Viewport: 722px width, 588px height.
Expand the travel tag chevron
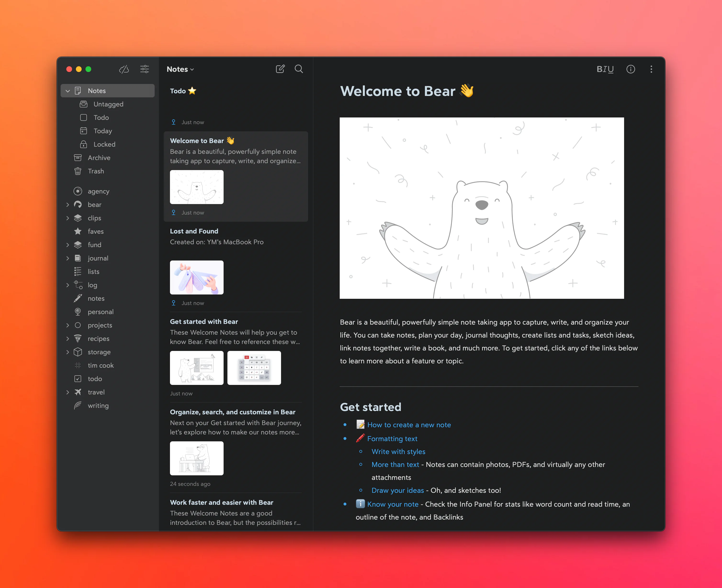click(x=68, y=392)
